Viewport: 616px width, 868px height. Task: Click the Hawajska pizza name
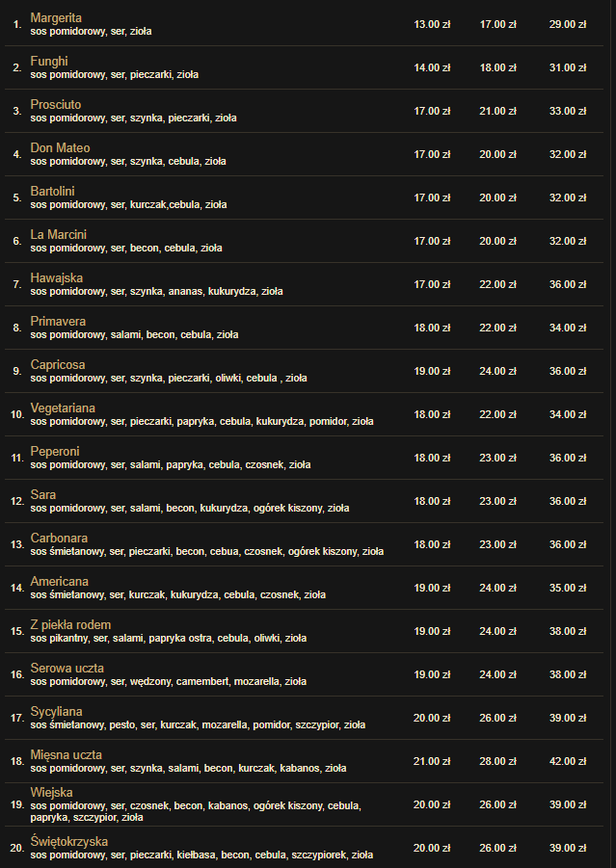(x=57, y=277)
